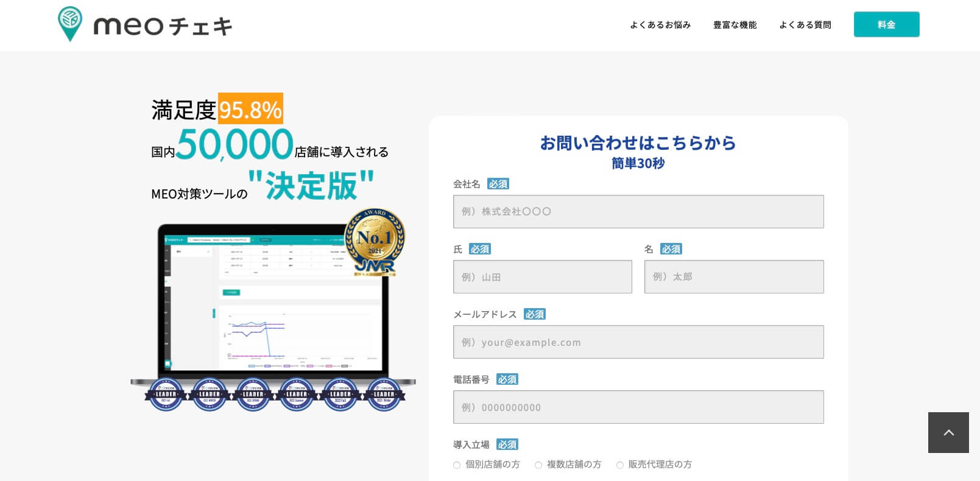Focus the 電話番号 input field

click(638, 407)
